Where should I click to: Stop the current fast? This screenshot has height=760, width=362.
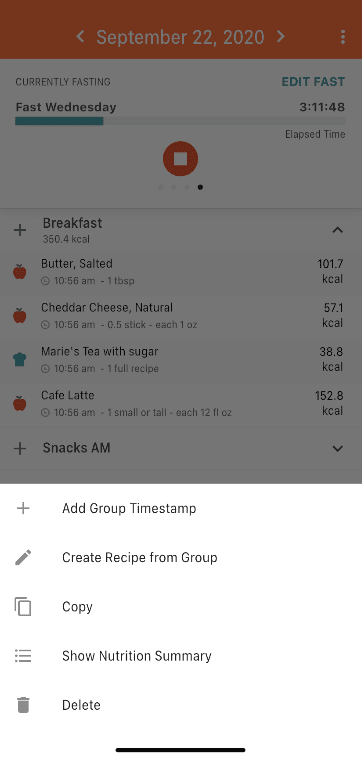[180, 158]
